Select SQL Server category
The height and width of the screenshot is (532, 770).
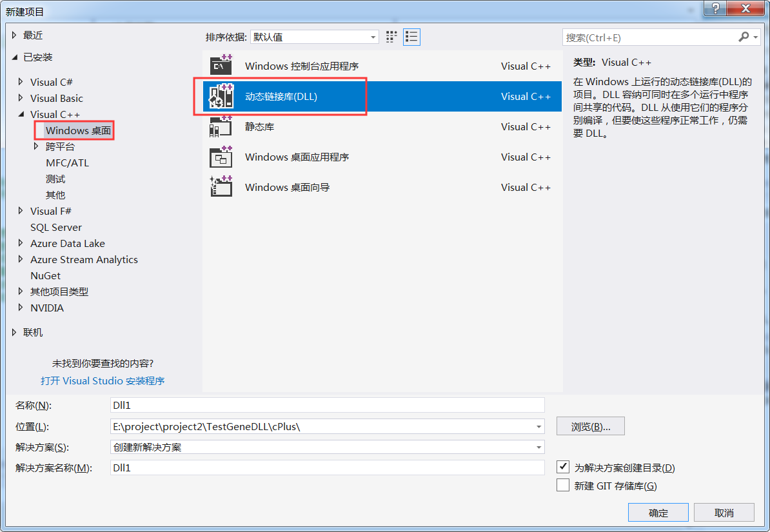coord(56,228)
